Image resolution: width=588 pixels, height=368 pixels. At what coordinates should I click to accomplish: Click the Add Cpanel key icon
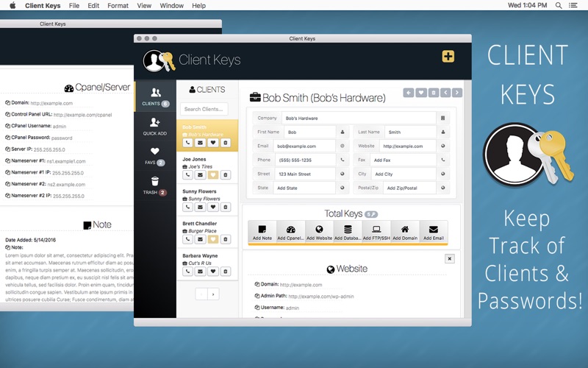tap(290, 232)
